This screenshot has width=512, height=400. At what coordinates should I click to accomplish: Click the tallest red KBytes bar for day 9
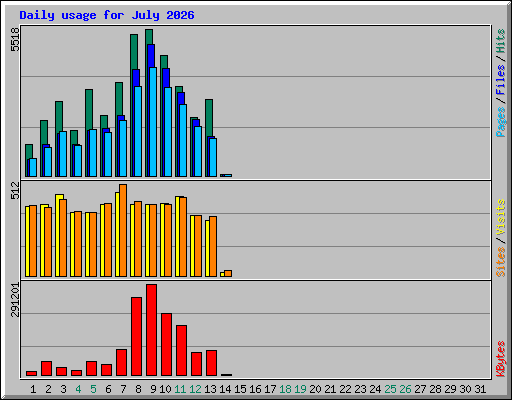tap(152, 330)
